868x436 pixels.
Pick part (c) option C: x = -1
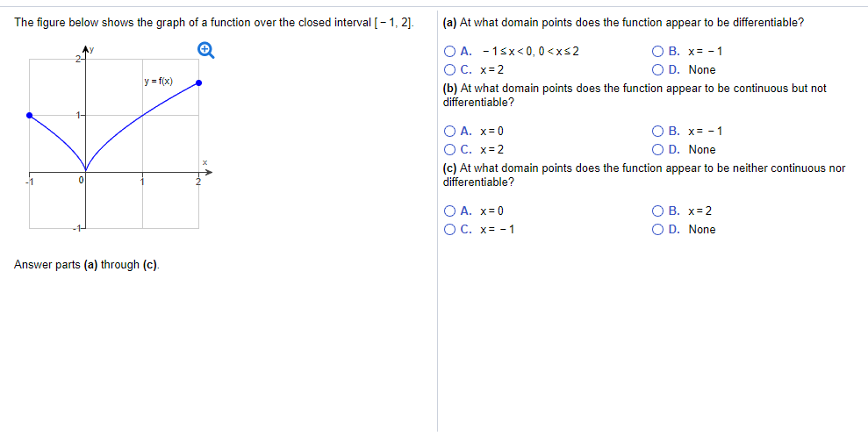pos(450,229)
